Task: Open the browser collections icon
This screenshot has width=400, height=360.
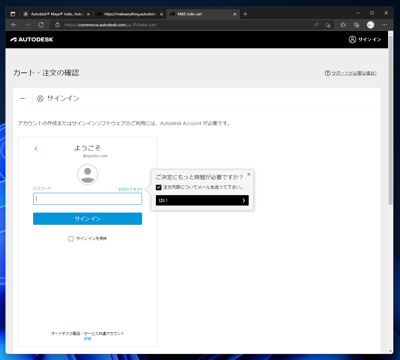Action: [356, 25]
